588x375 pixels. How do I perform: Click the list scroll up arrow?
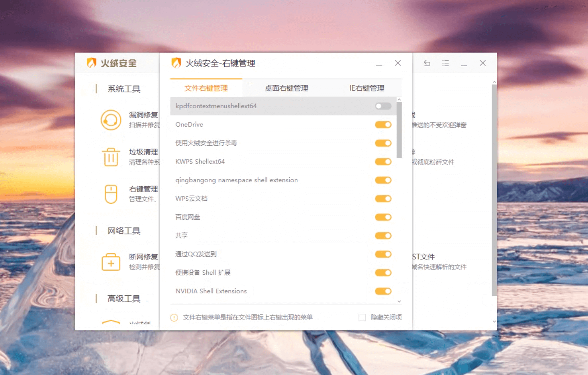coord(399,100)
